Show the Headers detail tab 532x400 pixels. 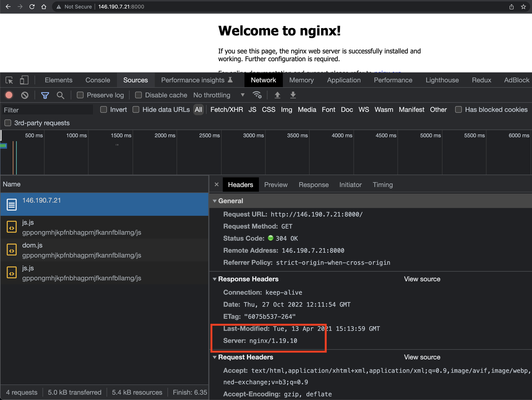pos(241,185)
